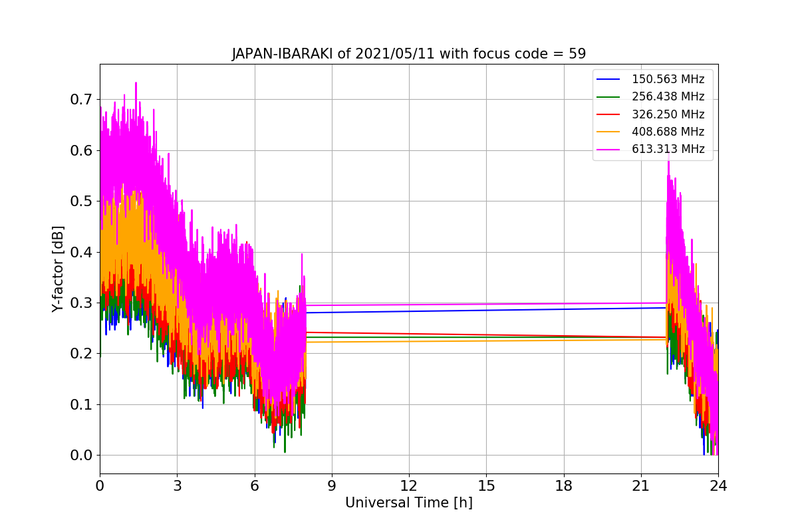Select the 256.438 MHz legend label
This screenshot has width=798, height=532.
pos(668,96)
